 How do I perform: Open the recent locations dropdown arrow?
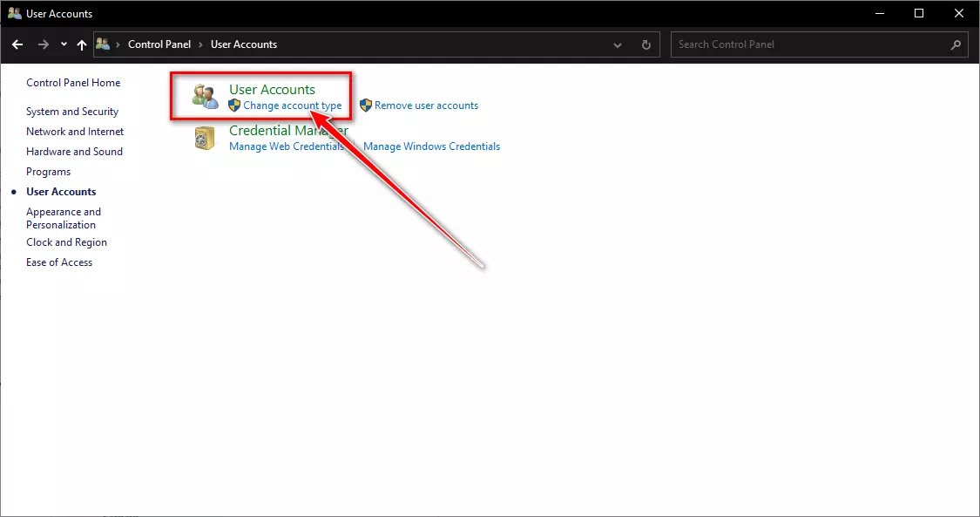click(64, 44)
